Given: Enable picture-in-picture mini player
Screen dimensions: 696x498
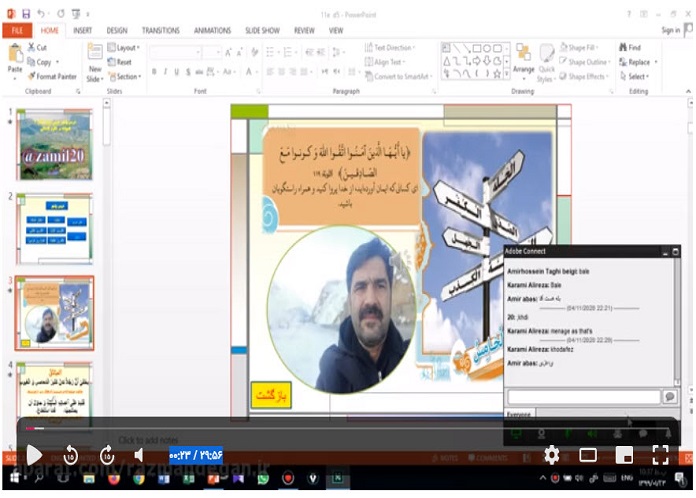Looking at the screenshot, I should pos(624,455).
